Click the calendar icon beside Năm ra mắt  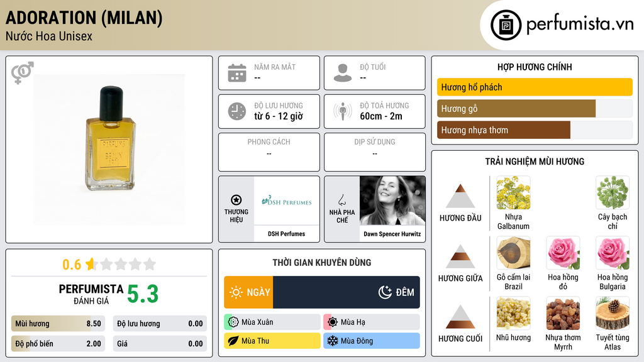[237, 73]
